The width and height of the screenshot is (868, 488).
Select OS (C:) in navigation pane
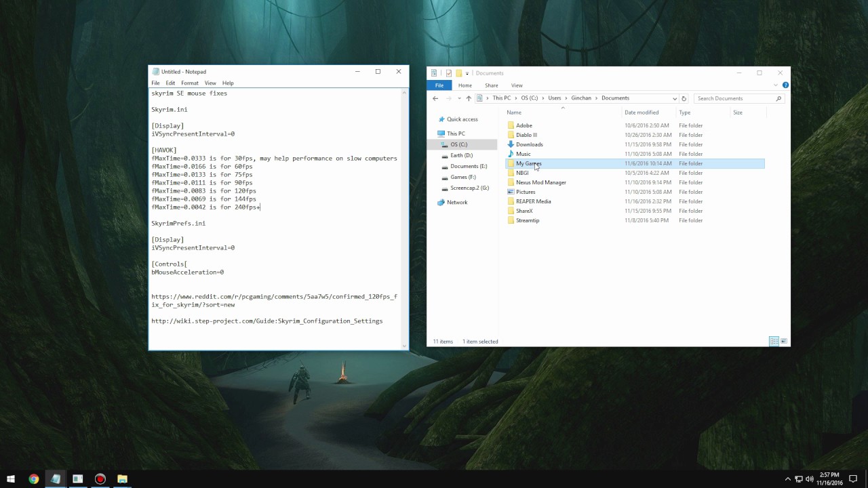point(458,144)
